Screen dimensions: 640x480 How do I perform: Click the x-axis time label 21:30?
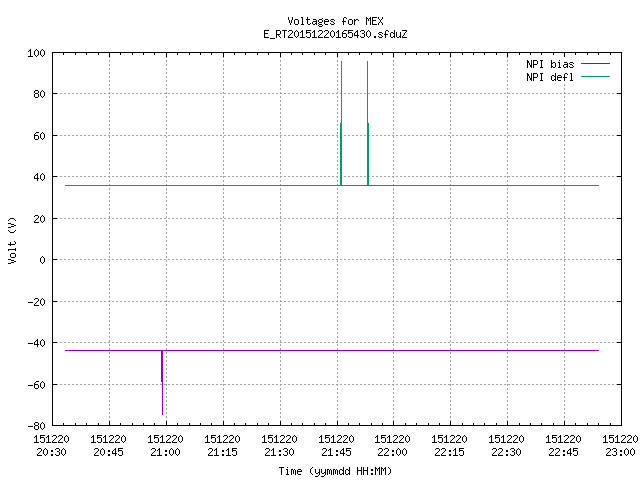coord(279,452)
